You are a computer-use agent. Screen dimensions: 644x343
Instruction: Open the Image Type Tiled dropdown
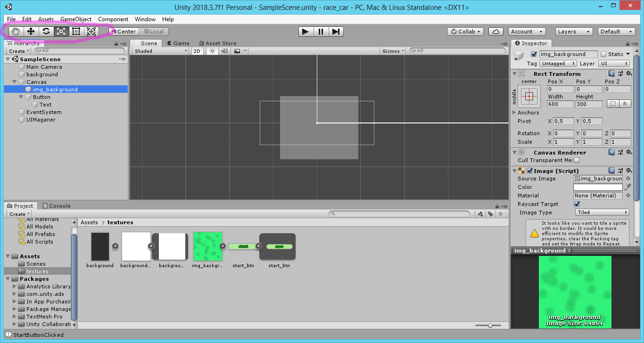point(603,212)
